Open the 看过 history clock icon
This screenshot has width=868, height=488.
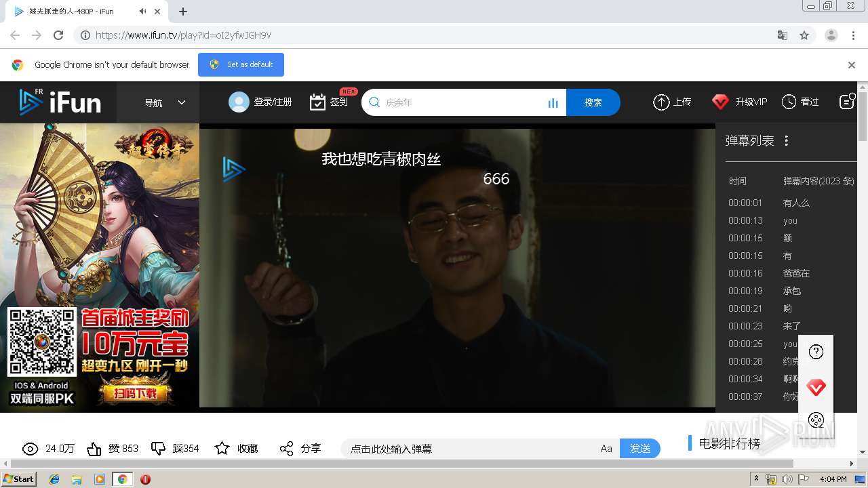tap(789, 102)
